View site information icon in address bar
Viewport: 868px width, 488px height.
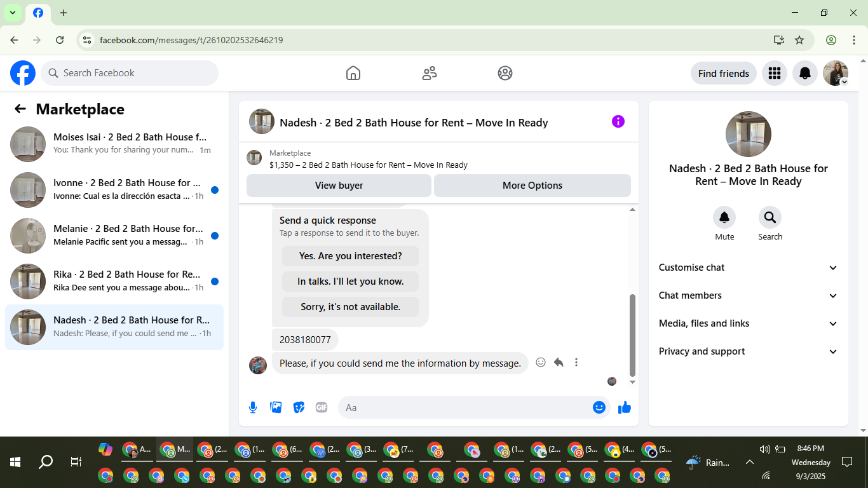coord(87,40)
